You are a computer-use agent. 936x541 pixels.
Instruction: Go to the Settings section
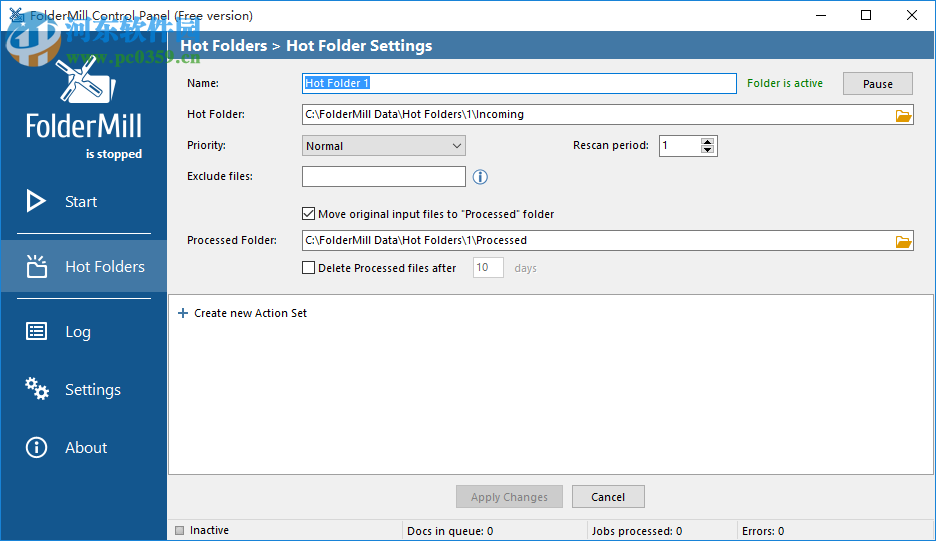coord(92,389)
